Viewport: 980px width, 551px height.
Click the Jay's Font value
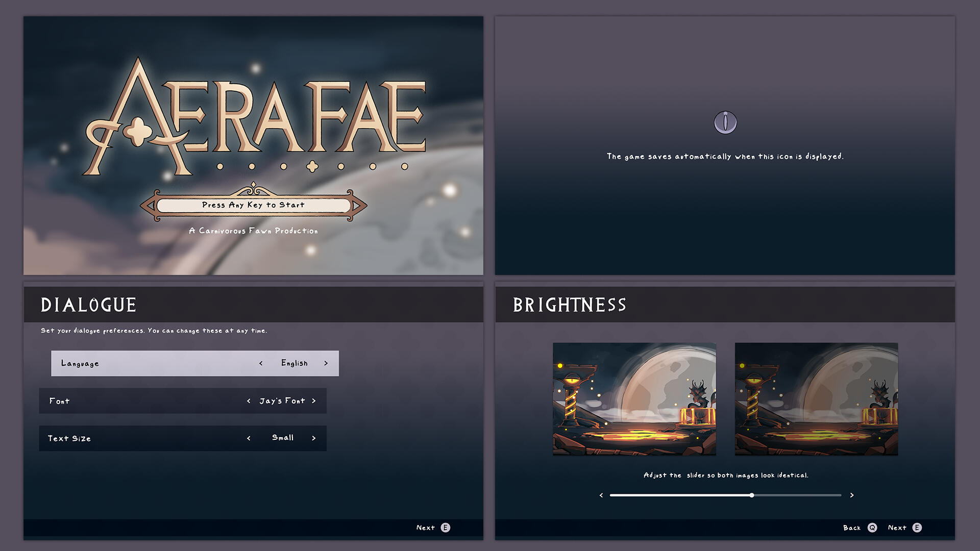[282, 401]
